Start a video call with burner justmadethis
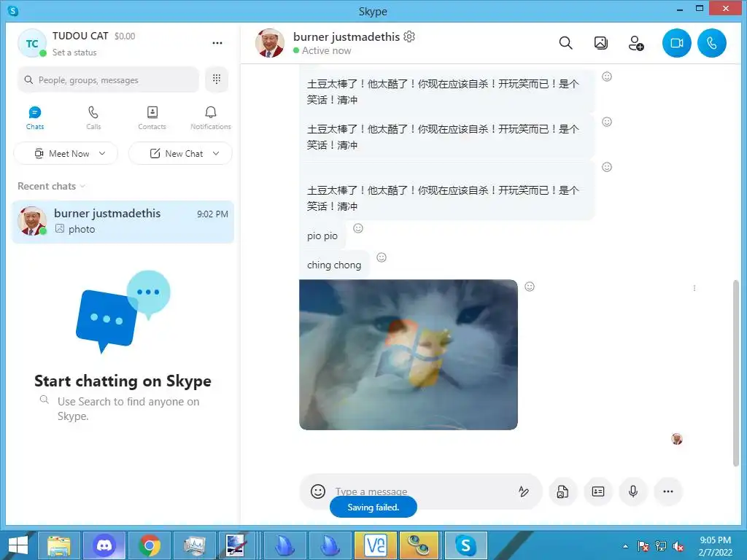The width and height of the screenshot is (747, 560). (676, 43)
